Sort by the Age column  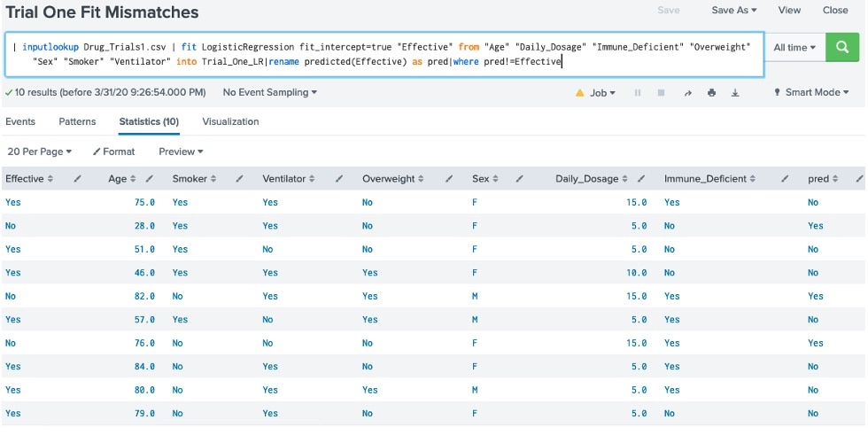122,179
